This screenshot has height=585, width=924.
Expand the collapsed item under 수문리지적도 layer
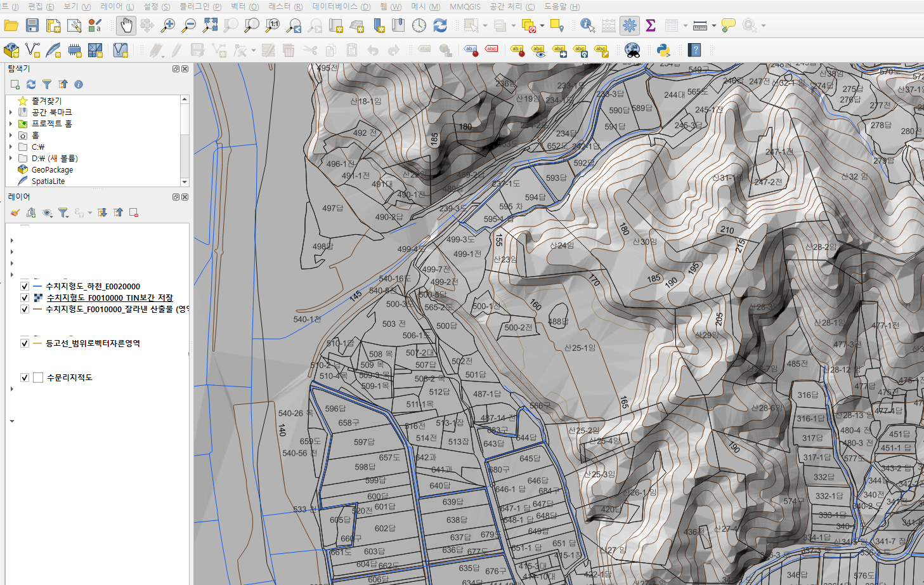pos(12,389)
